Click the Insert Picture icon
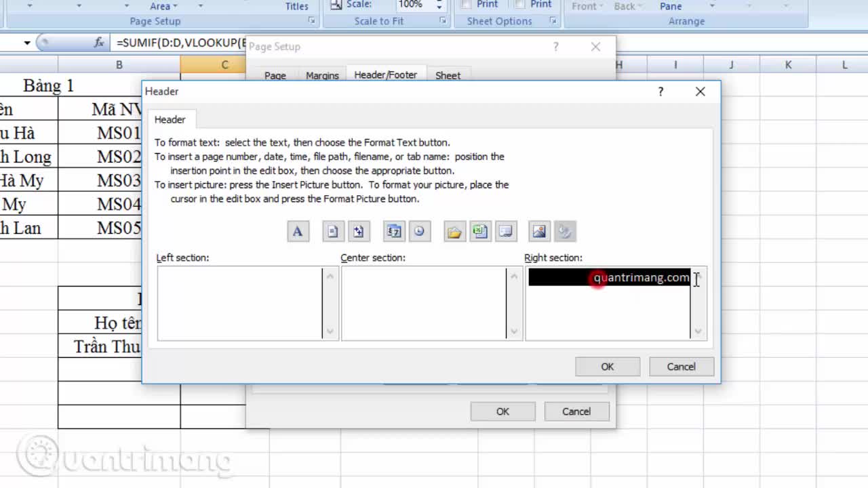The image size is (868, 488). pyautogui.click(x=540, y=232)
